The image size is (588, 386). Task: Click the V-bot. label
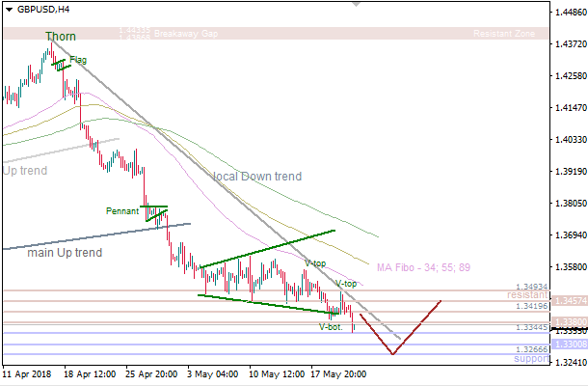[331, 327]
